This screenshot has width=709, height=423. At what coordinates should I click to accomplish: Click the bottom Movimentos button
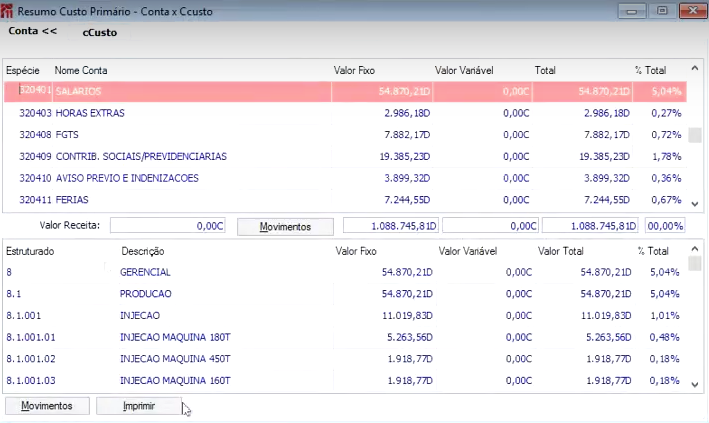click(x=47, y=406)
